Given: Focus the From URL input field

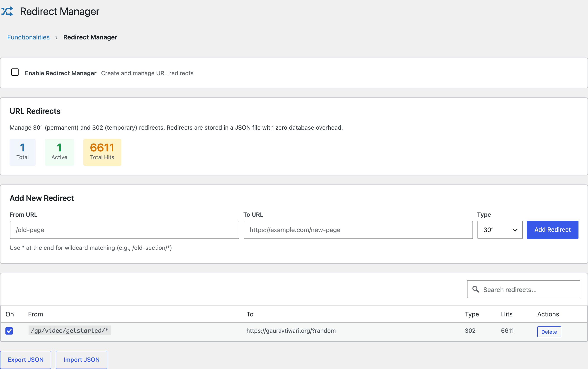Looking at the screenshot, I should 124,230.
